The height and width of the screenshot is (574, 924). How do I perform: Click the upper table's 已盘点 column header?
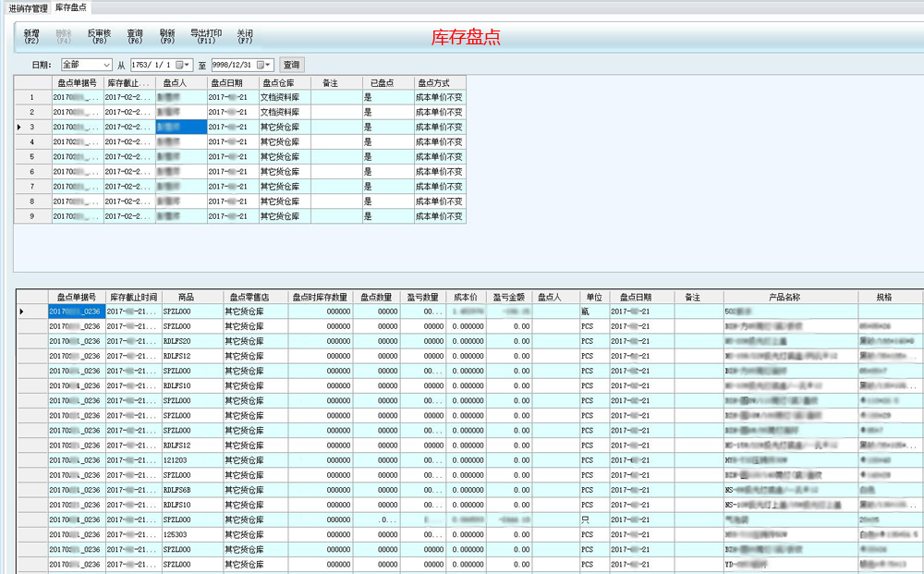(x=388, y=83)
